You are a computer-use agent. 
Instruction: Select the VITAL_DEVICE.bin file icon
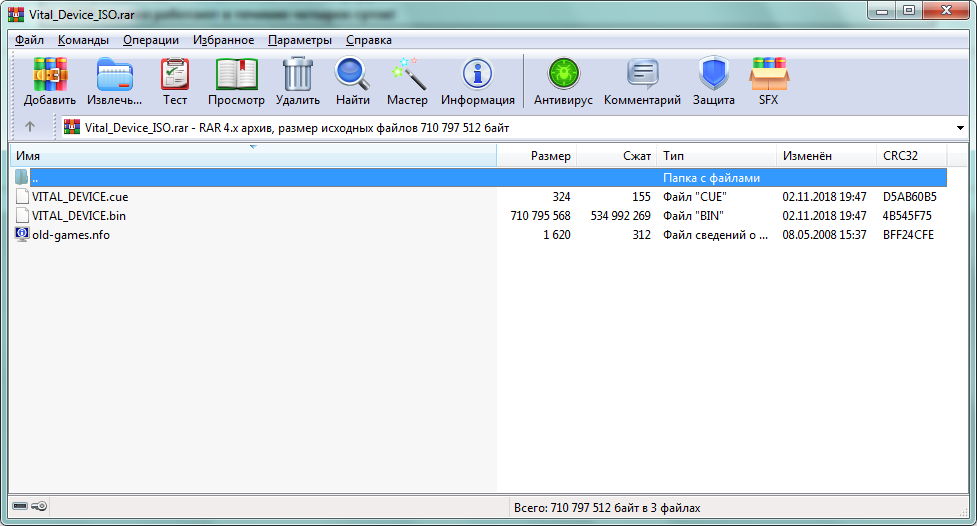22,216
